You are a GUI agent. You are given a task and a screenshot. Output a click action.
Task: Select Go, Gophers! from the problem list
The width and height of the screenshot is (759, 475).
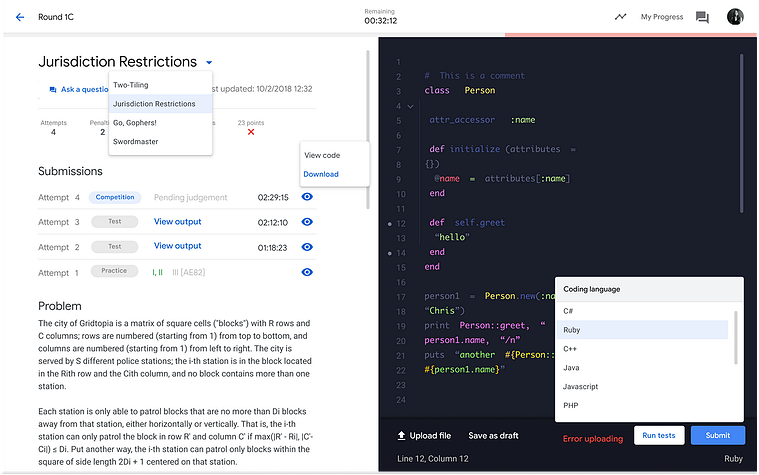point(161,123)
